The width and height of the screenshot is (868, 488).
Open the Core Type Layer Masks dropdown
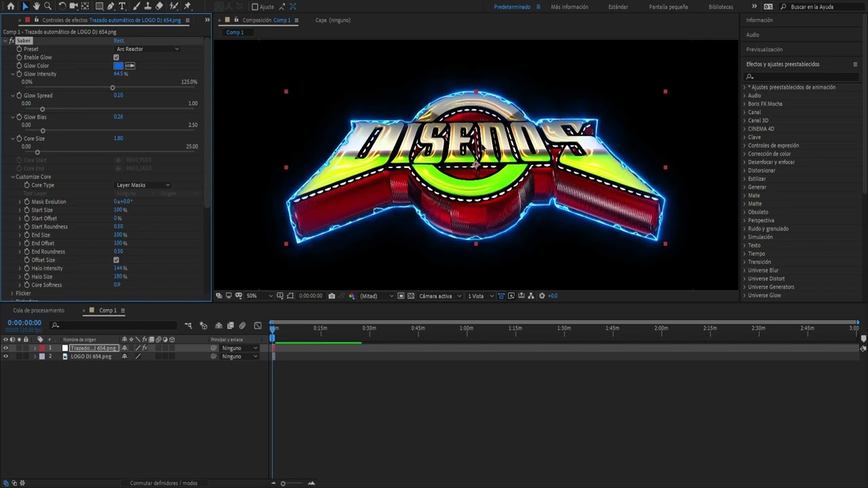pyautogui.click(x=142, y=185)
